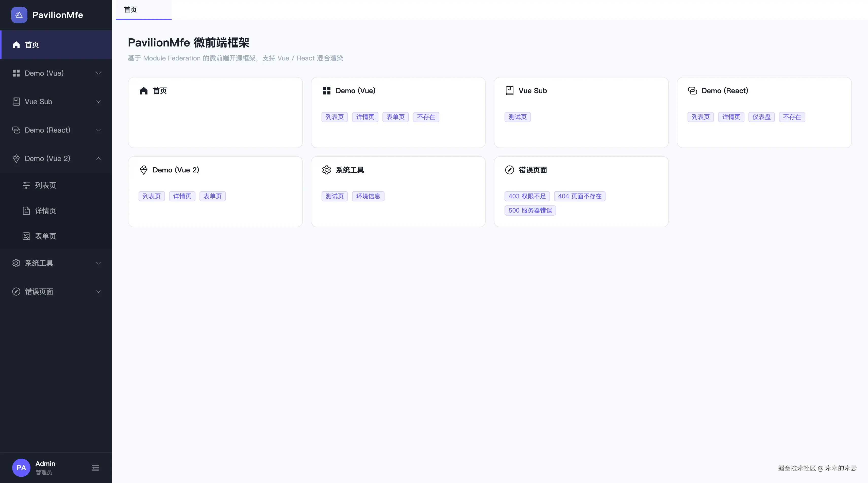The image size is (868, 483).
Task: Click the gear icon beside sidebar 系统工具
Action: point(16,263)
